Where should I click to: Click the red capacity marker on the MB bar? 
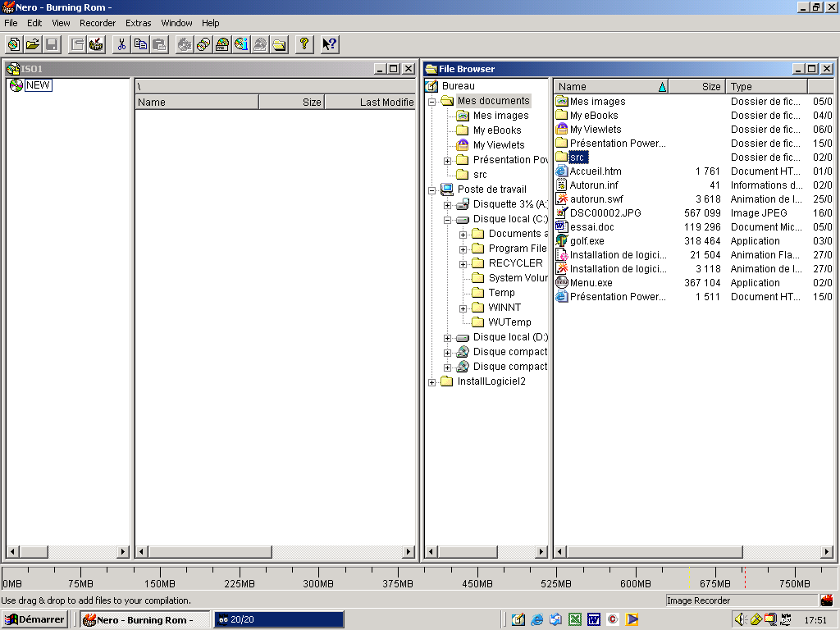[x=745, y=577]
